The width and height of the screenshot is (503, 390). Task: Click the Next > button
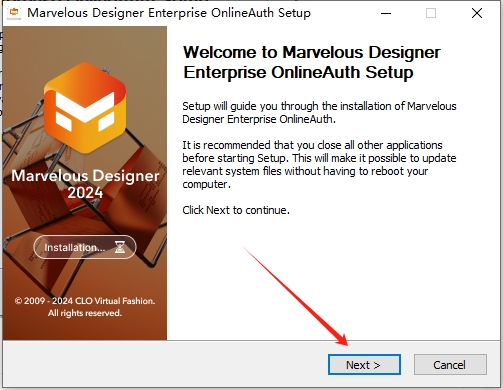364,365
